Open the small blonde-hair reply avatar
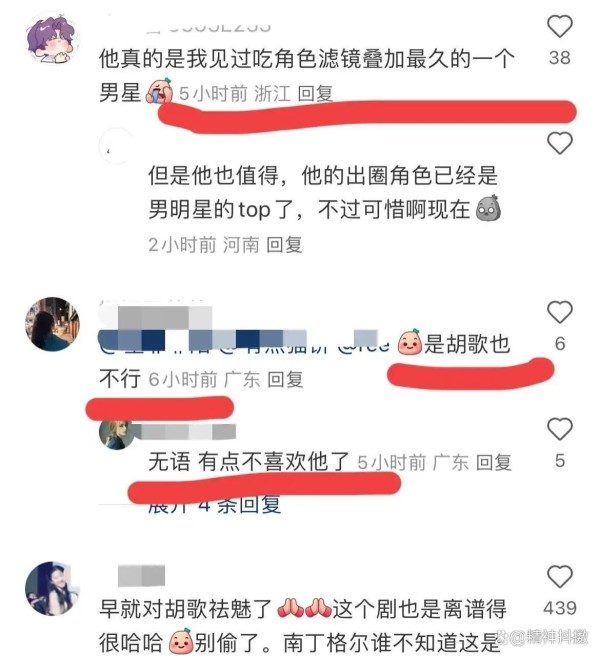The height and width of the screenshot is (658, 600). pyautogui.click(x=116, y=434)
